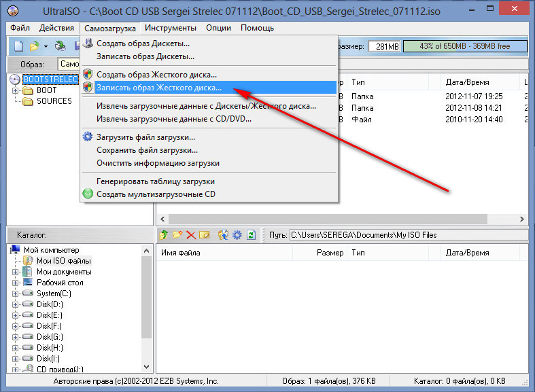The height and width of the screenshot is (392, 535).
Task: Click the red X delete icon
Action: click(x=191, y=235)
